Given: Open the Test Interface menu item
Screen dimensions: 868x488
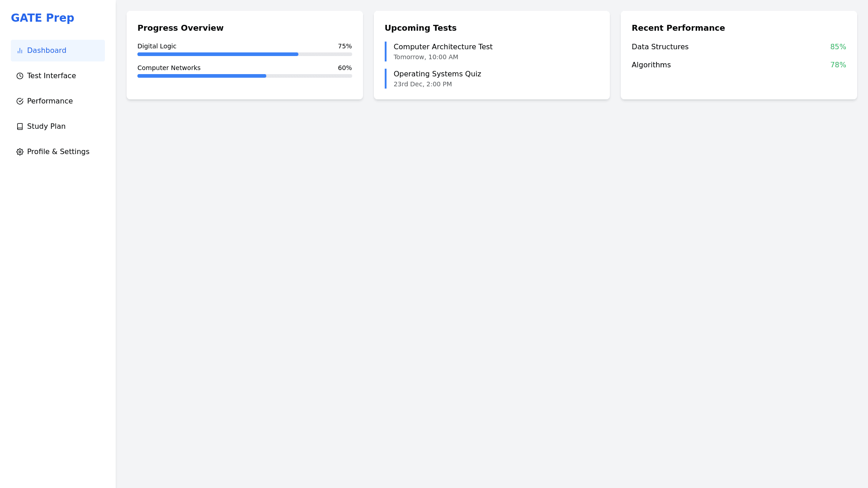Looking at the screenshot, I should 51,76.
